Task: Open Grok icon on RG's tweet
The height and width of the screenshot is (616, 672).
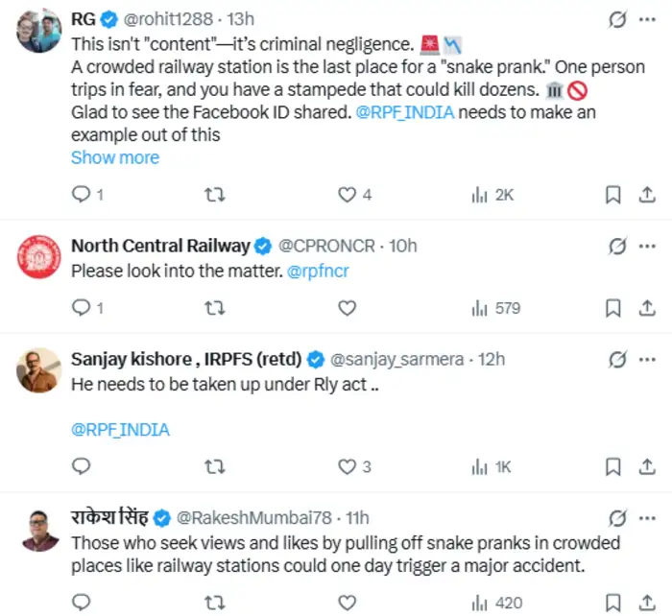Action: 618,19
